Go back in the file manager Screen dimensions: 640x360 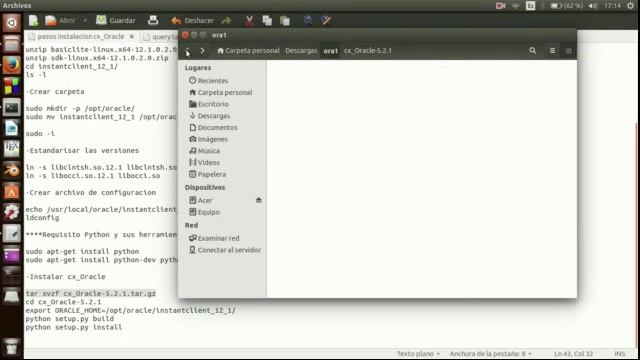coord(187,51)
